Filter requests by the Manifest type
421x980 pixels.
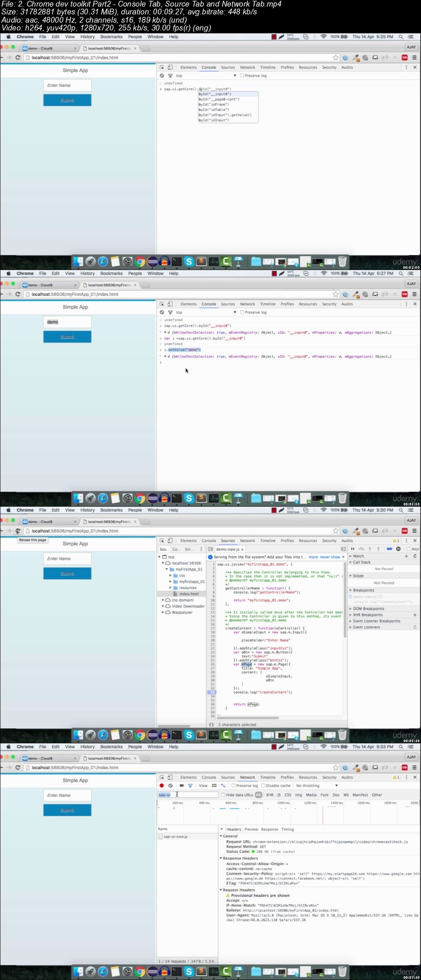[x=360, y=795]
